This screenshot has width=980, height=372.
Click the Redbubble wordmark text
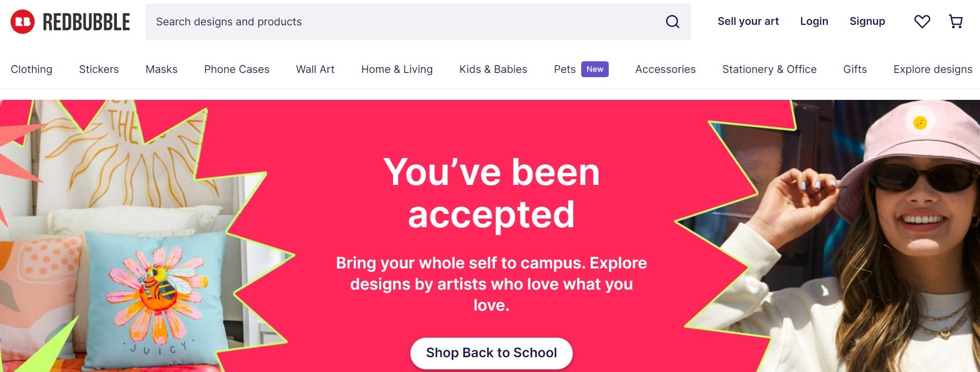point(86,22)
